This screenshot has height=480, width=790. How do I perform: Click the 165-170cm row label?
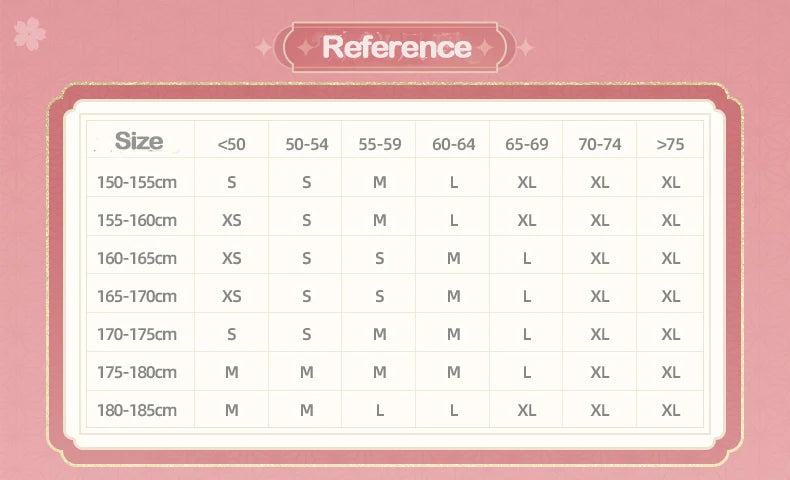tap(137, 296)
